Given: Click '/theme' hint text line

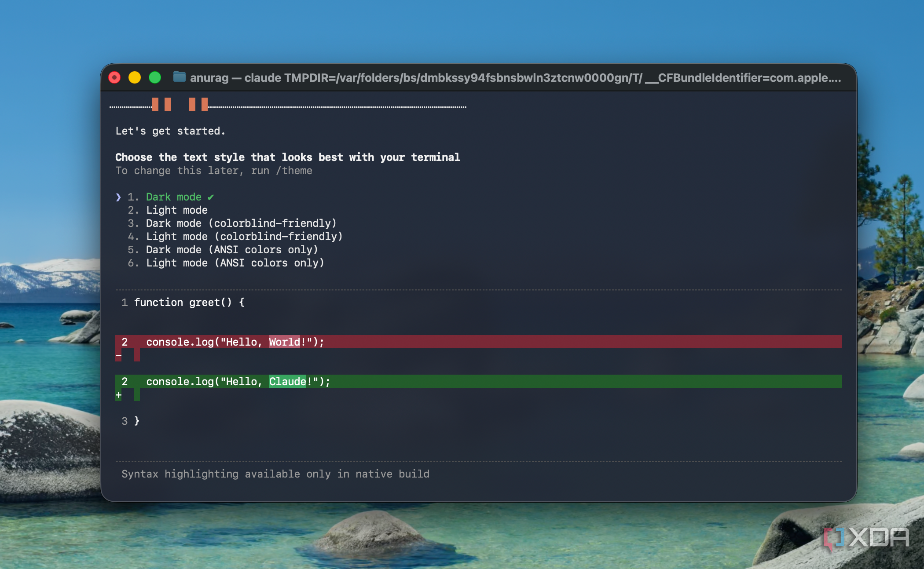Looking at the screenshot, I should 214,171.
